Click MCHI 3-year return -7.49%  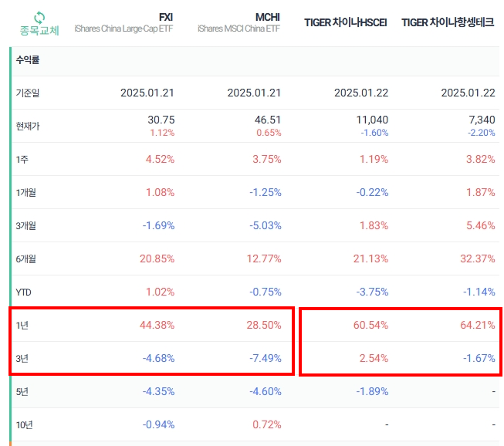tap(266, 358)
